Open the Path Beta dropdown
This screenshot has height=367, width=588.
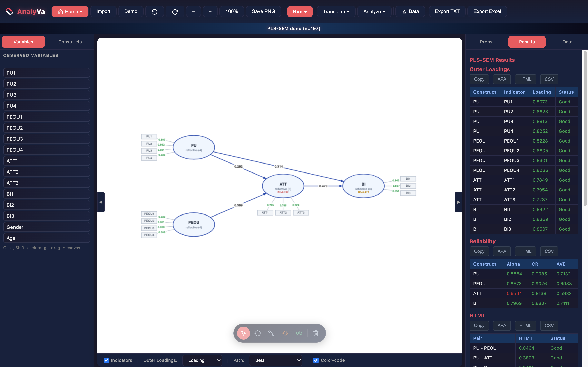pyautogui.click(x=276, y=360)
